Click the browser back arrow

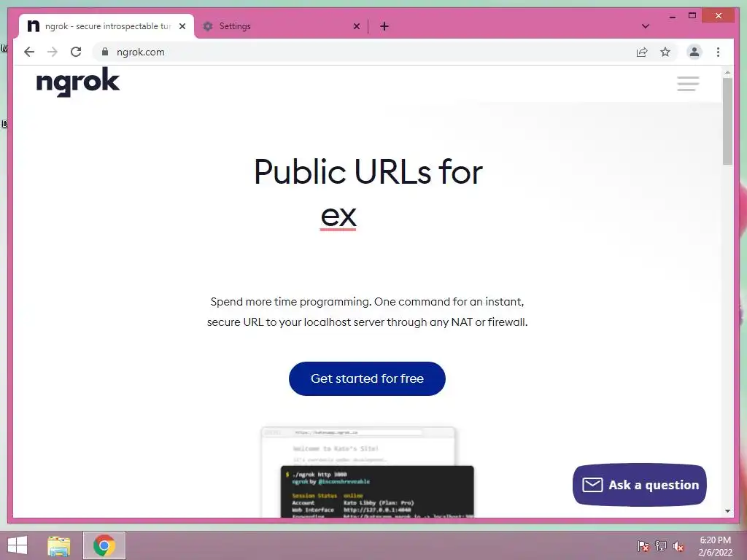coord(29,52)
